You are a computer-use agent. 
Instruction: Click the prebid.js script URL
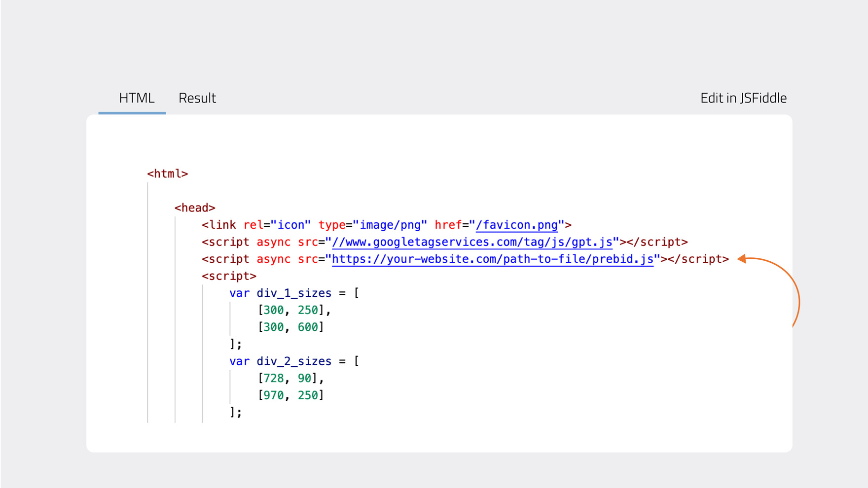tap(492, 259)
